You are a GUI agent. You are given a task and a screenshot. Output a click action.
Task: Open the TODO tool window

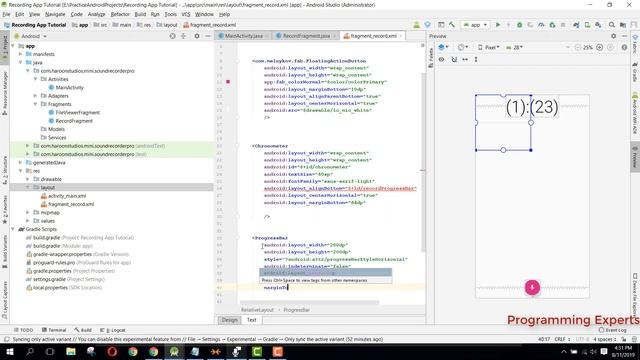[x=23, y=330]
